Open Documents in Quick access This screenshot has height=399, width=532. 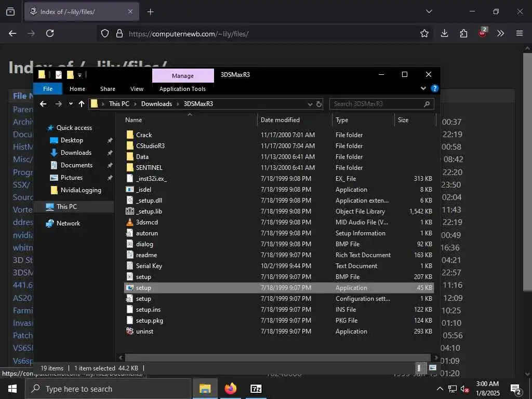(x=76, y=165)
